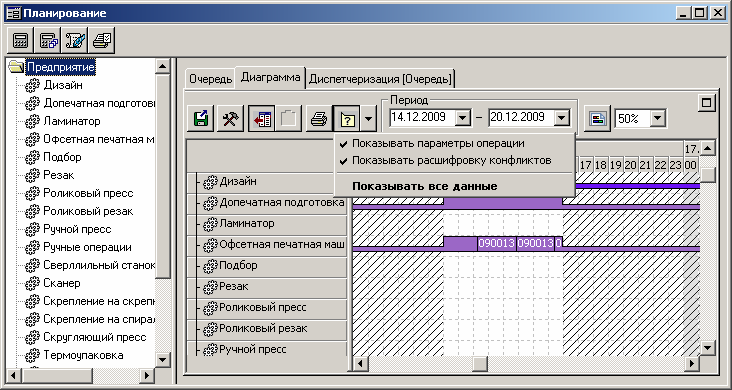
Task: Toggle Показывать расшифровку конфликтов option
Action: click(451, 161)
